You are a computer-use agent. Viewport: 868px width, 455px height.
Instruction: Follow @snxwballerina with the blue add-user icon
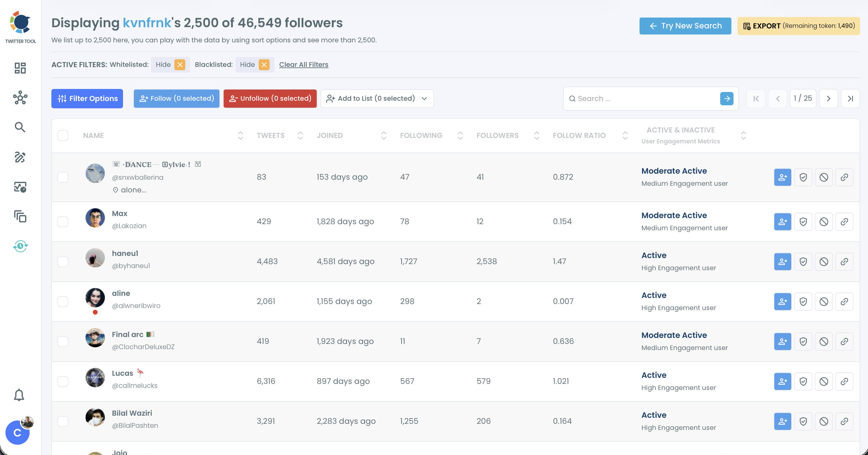pyautogui.click(x=782, y=177)
